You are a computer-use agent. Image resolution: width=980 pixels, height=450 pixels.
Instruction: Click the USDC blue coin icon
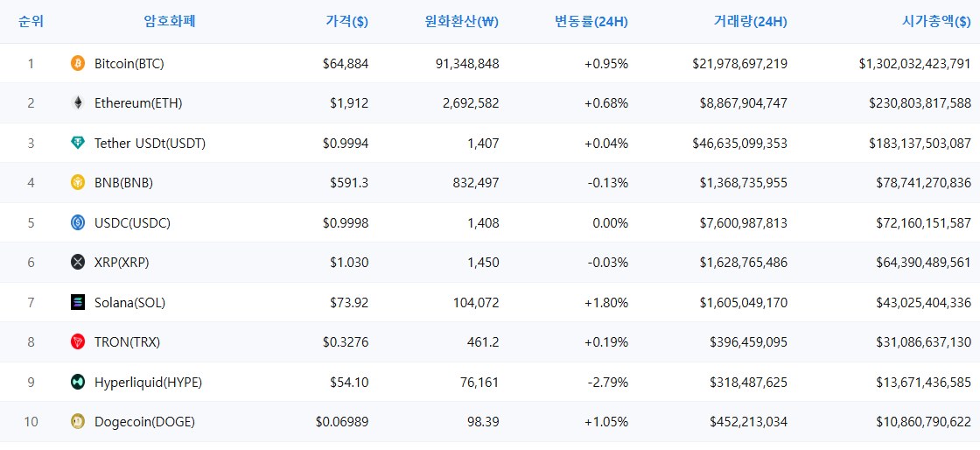click(x=78, y=222)
